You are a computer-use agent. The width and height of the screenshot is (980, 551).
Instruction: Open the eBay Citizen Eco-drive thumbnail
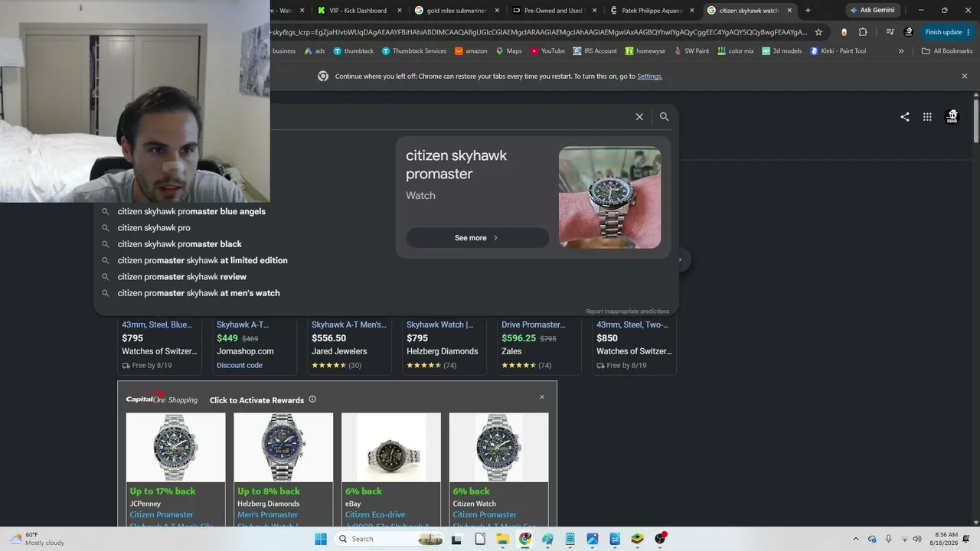coord(391,448)
